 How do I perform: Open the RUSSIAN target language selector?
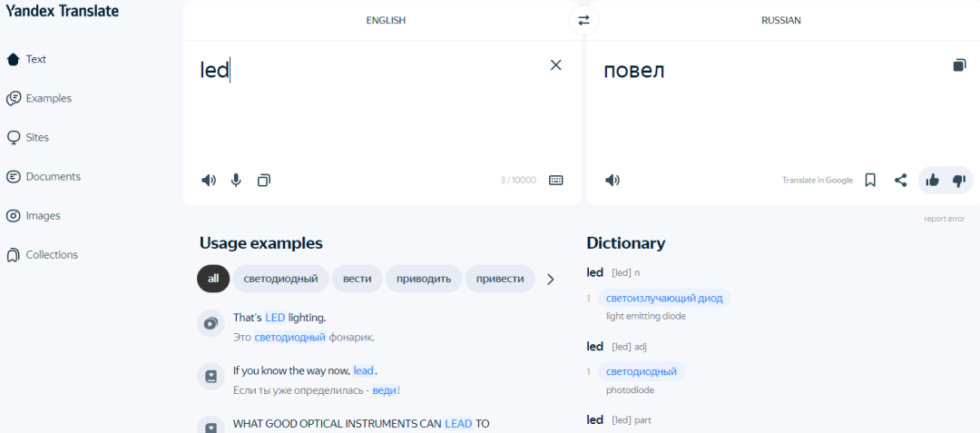(x=780, y=21)
